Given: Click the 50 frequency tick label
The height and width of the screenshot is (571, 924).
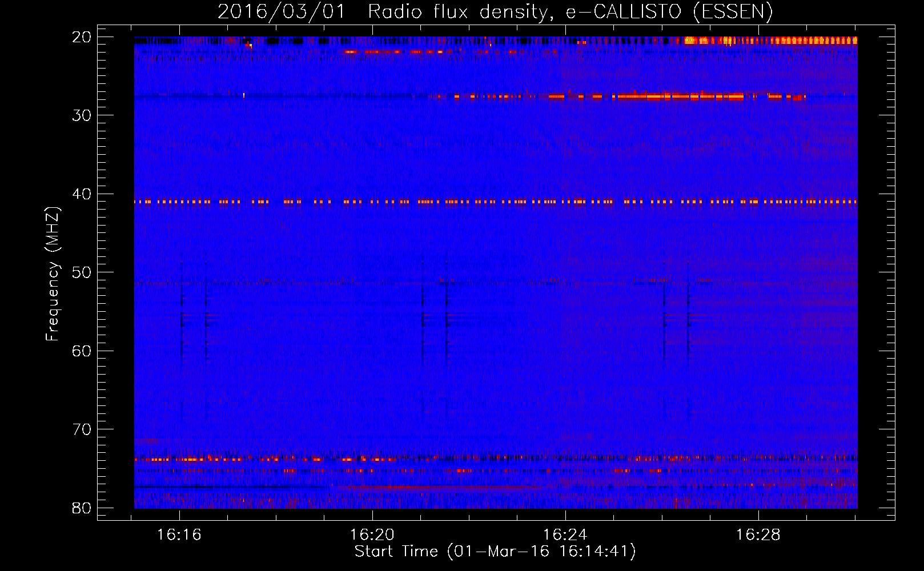Looking at the screenshot, I should [82, 272].
